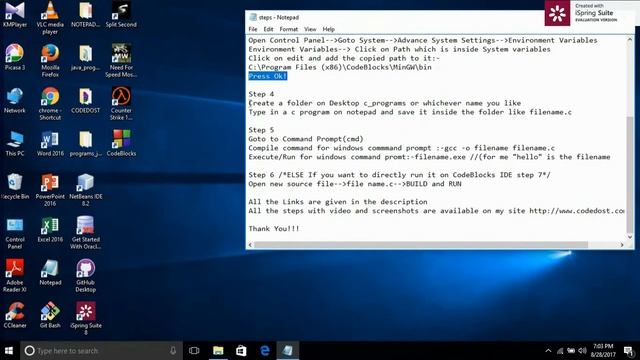640x360 pixels.
Task: Click the highlighted 'Press Ok!' text
Action: click(268, 76)
